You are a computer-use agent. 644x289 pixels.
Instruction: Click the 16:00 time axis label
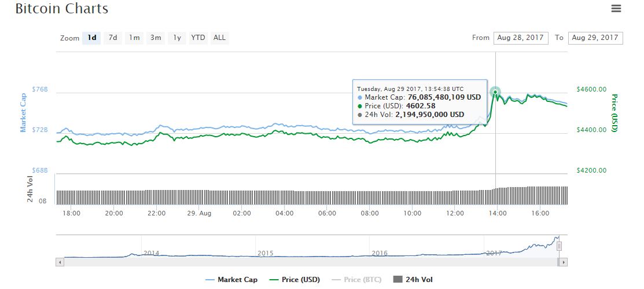point(540,213)
